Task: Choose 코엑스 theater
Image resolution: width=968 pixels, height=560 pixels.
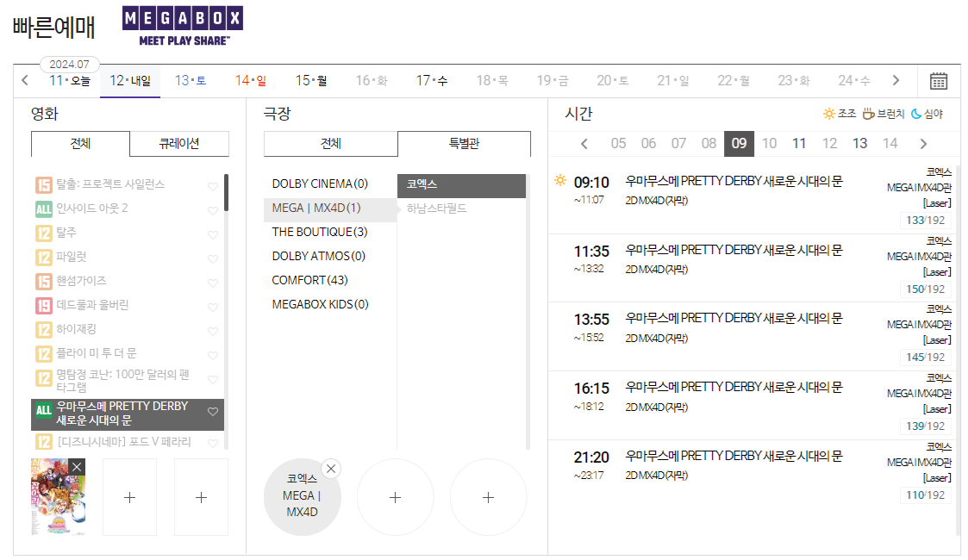Action: 462,184
